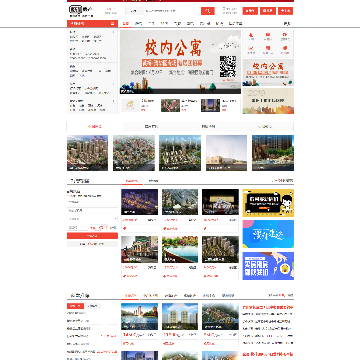
Task: Open first red news headline at bottom right
Action: [267, 307]
